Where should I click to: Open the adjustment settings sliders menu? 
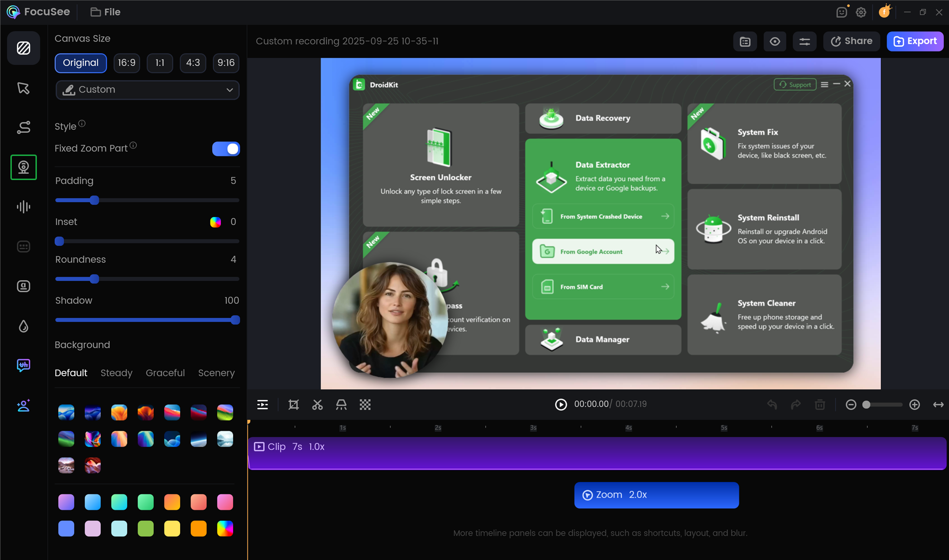click(x=804, y=42)
